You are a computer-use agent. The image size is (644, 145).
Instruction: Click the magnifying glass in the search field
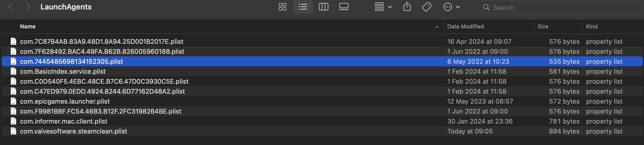point(486,7)
